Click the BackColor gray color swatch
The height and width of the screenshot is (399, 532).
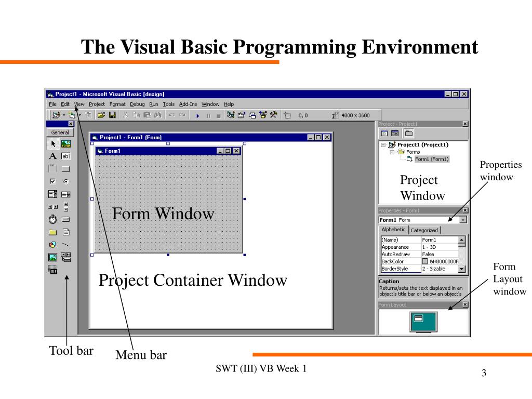[425, 261]
